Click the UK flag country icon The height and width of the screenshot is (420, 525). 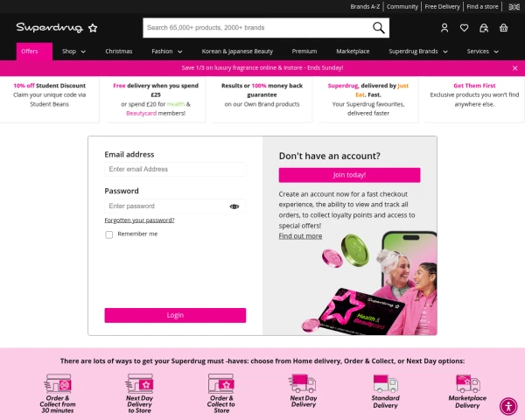point(514,7)
